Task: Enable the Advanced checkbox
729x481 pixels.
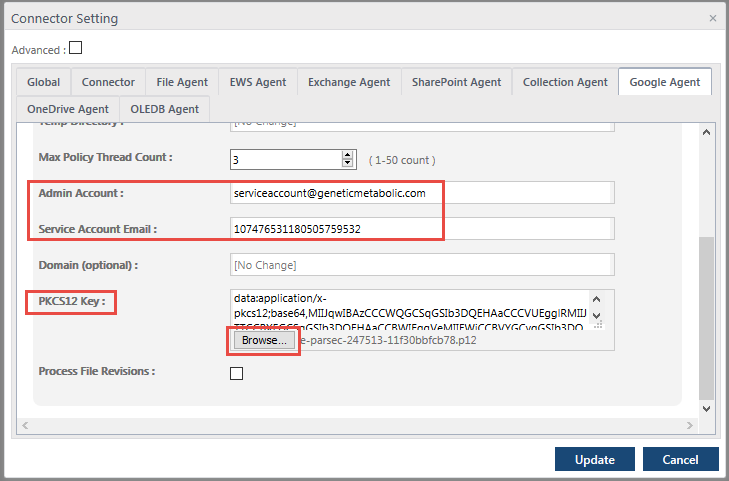Action: pyautogui.click(x=75, y=48)
